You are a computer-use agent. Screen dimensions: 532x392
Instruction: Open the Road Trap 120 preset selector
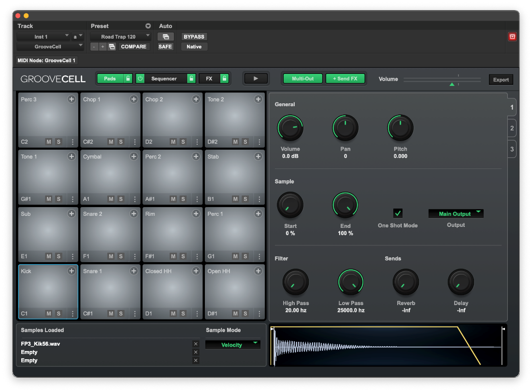pyautogui.click(x=120, y=36)
